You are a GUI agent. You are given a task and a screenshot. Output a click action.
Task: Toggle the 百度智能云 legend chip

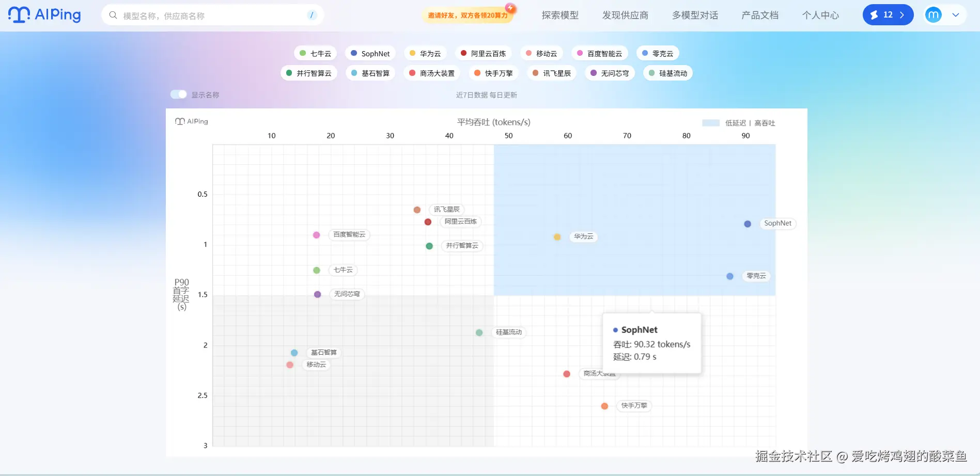[x=599, y=53]
